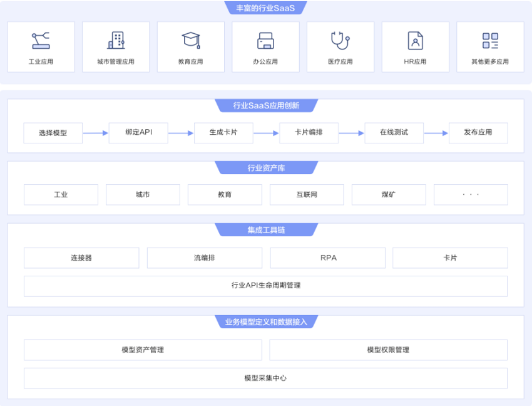Select the 办公应用 label
This screenshot has width=532, height=406.
pos(265,61)
